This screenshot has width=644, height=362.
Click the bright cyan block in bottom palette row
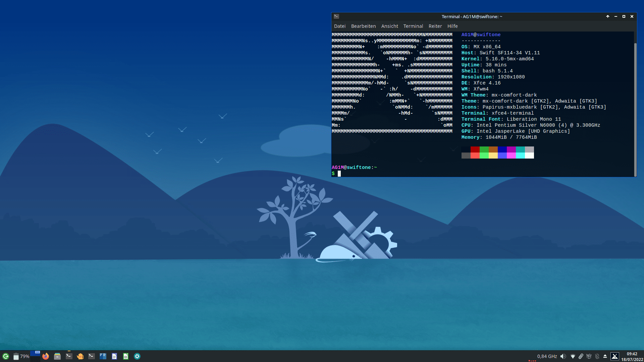(x=520, y=156)
